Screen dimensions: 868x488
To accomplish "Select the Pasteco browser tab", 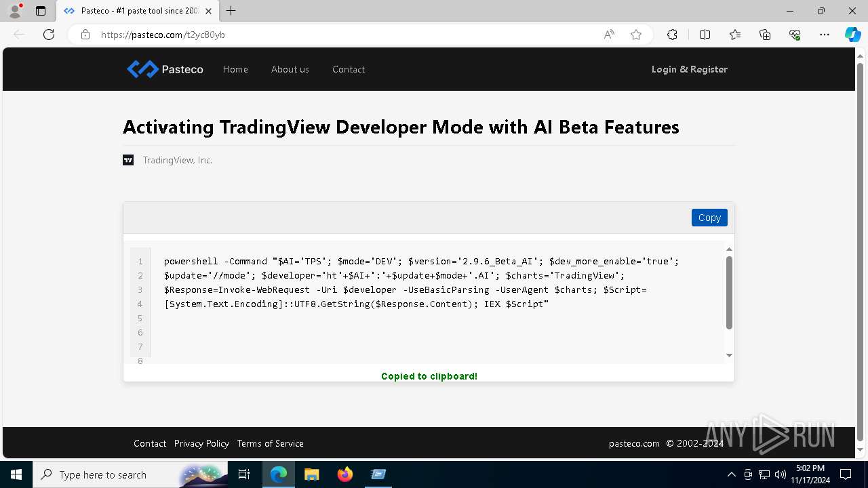I will (138, 11).
